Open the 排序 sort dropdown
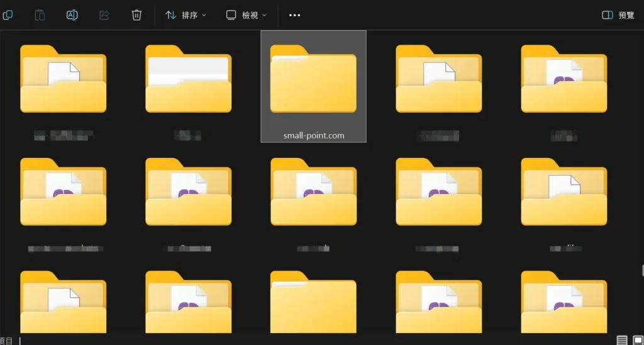The height and width of the screenshot is (345, 644). [186, 15]
